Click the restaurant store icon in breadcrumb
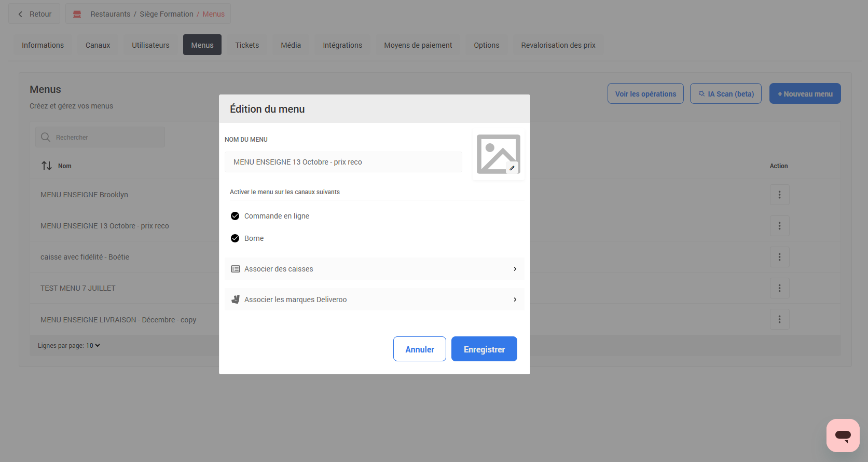This screenshot has height=462, width=868. (77, 14)
